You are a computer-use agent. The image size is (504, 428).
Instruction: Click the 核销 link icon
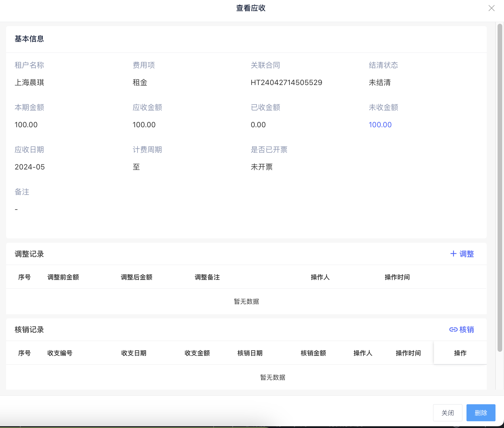coord(453,330)
